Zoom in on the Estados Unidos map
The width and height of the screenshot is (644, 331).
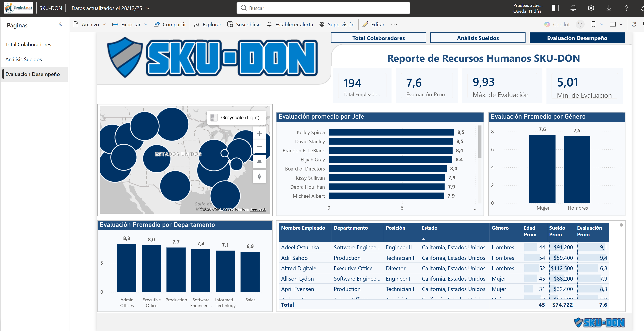coord(259,133)
